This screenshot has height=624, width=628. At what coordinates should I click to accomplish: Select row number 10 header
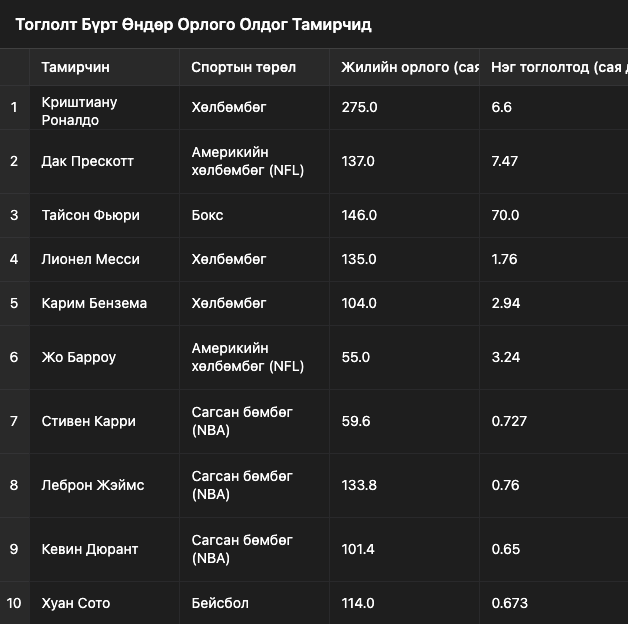14,603
